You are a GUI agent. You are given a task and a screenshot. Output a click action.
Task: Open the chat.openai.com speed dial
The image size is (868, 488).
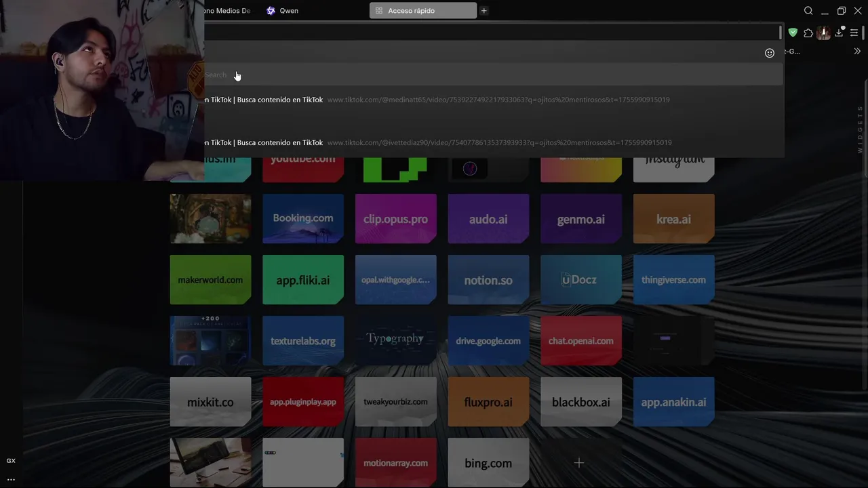click(581, 340)
